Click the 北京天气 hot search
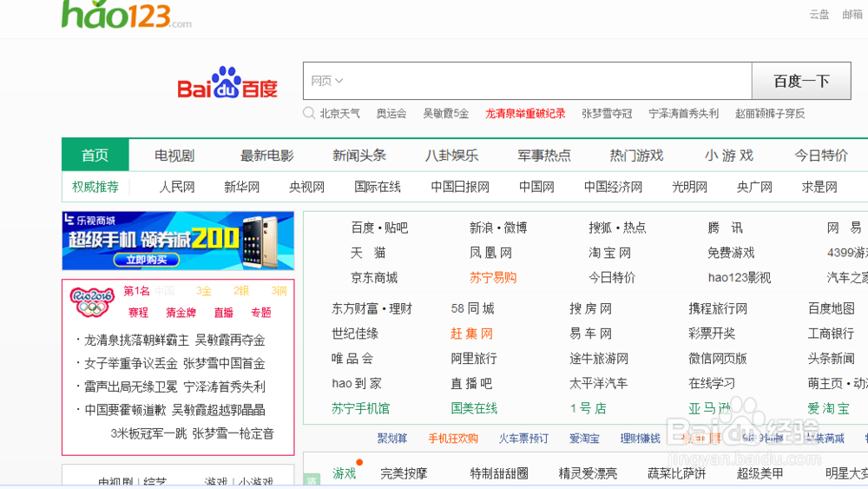The height and width of the screenshot is (489, 868). [x=340, y=114]
